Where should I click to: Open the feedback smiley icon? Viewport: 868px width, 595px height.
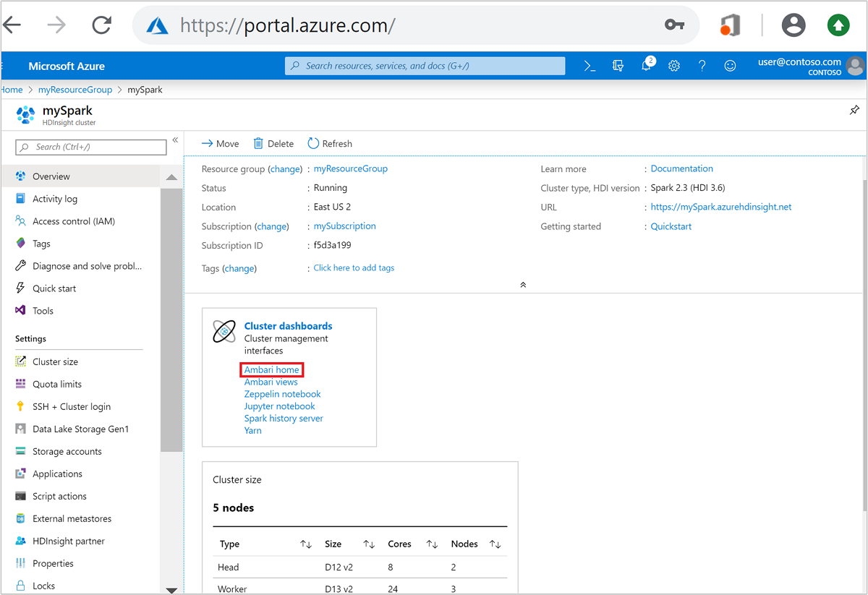731,66
